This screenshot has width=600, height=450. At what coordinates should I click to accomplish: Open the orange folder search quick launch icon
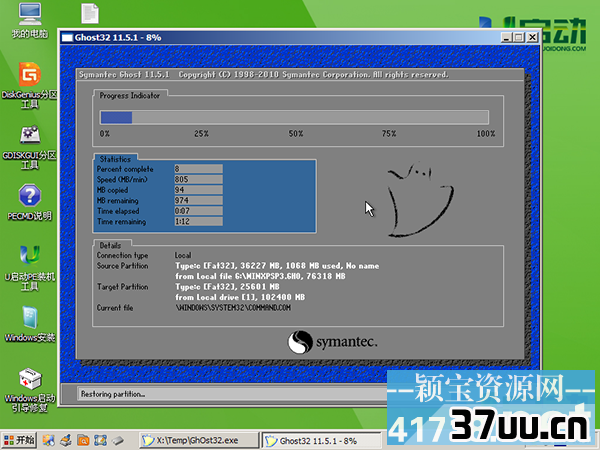[83, 440]
